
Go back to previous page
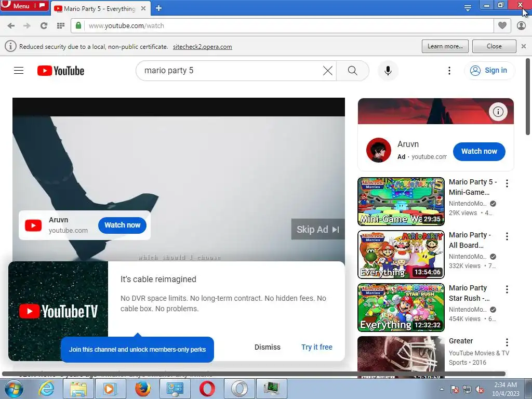(x=11, y=26)
